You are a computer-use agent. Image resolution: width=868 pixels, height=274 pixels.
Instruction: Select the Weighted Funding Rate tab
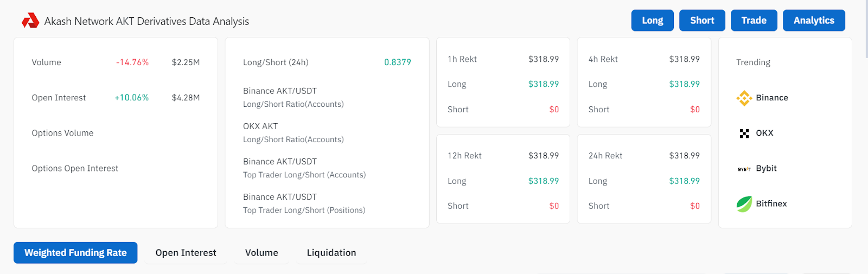click(x=75, y=253)
